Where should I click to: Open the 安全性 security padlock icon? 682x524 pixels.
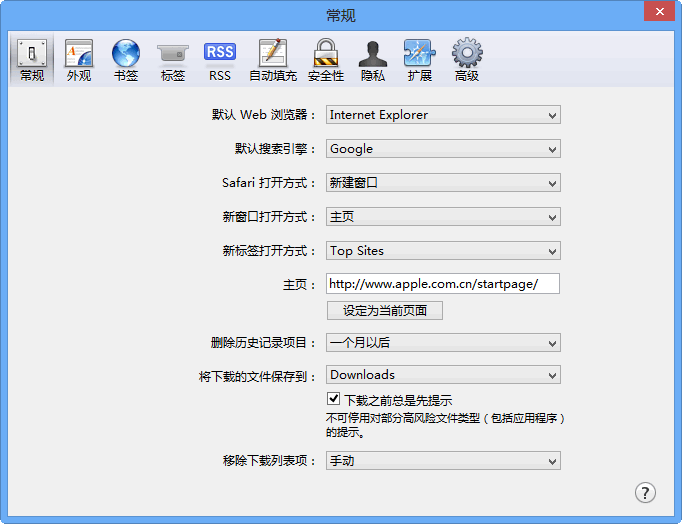(326, 60)
